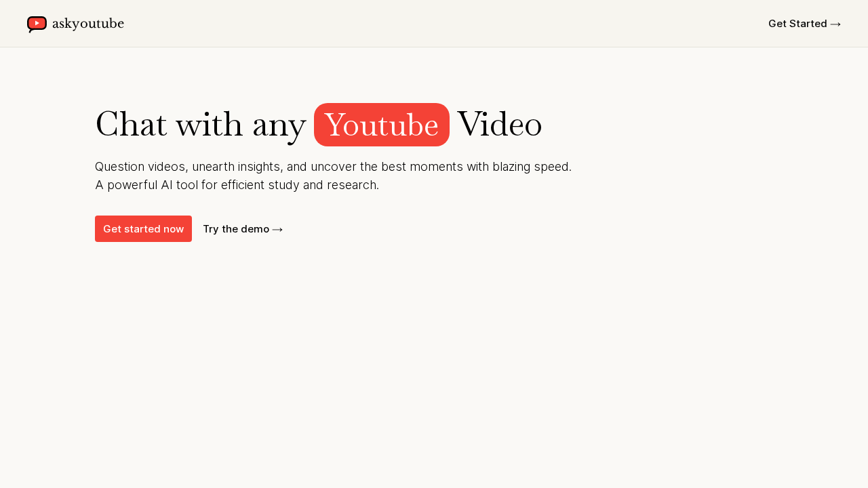Click the red Get started now call-to-action
This screenshot has height=488, width=868.
143,228
